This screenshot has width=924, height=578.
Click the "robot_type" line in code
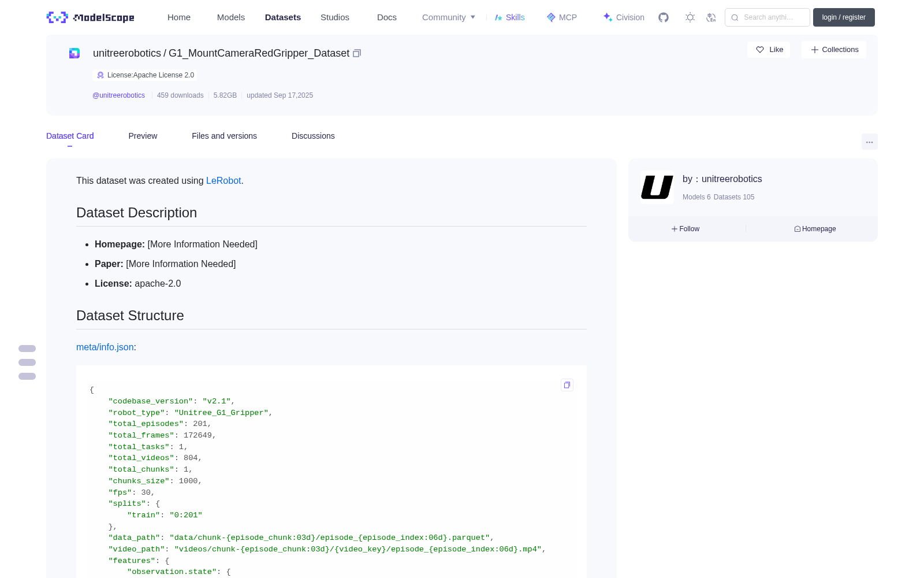pyautogui.click(x=191, y=413)
